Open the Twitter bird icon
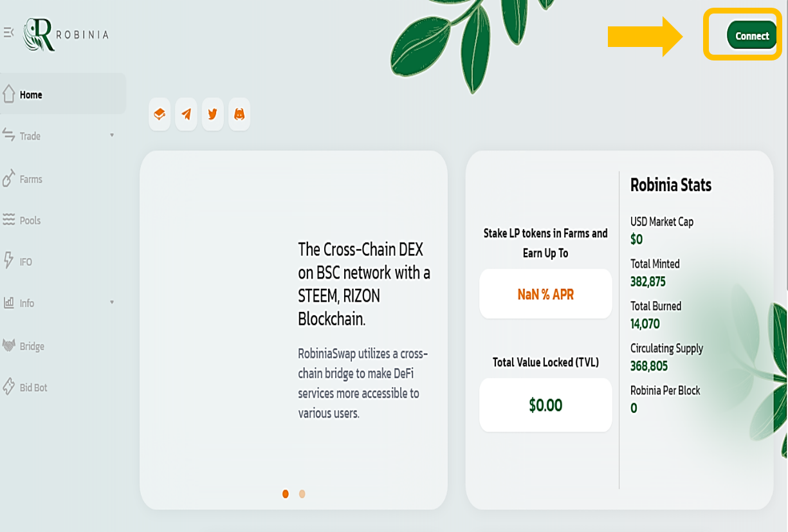788x532 pixels. click(212, 115)
